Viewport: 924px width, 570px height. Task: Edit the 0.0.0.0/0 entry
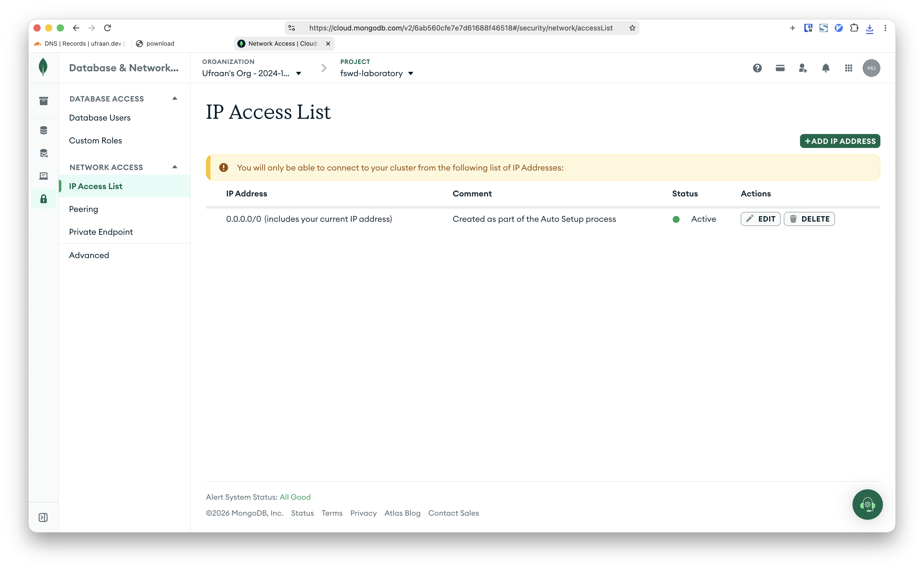(x=760, y=219)
